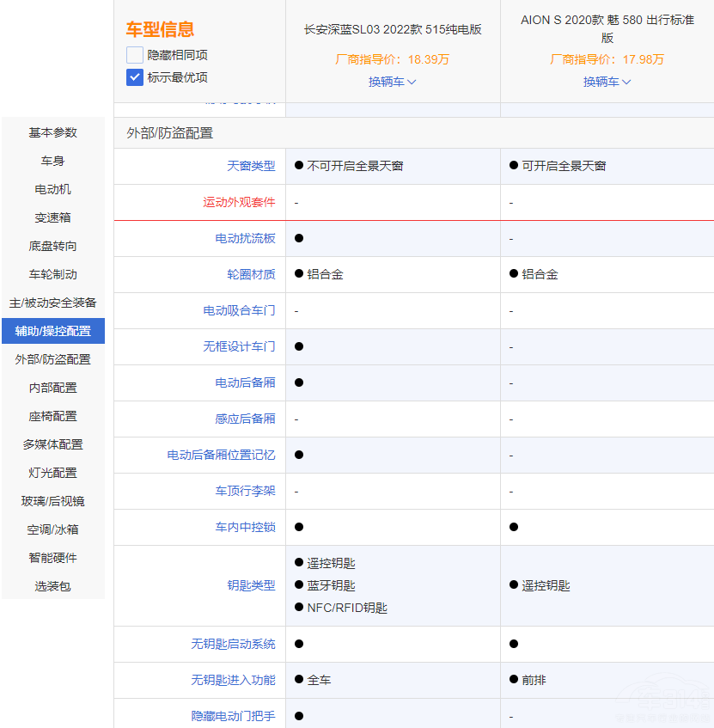This screenshot has width=714, height=728.
Task: Switch to the 基本参数 section
Action: pos(52,132)
